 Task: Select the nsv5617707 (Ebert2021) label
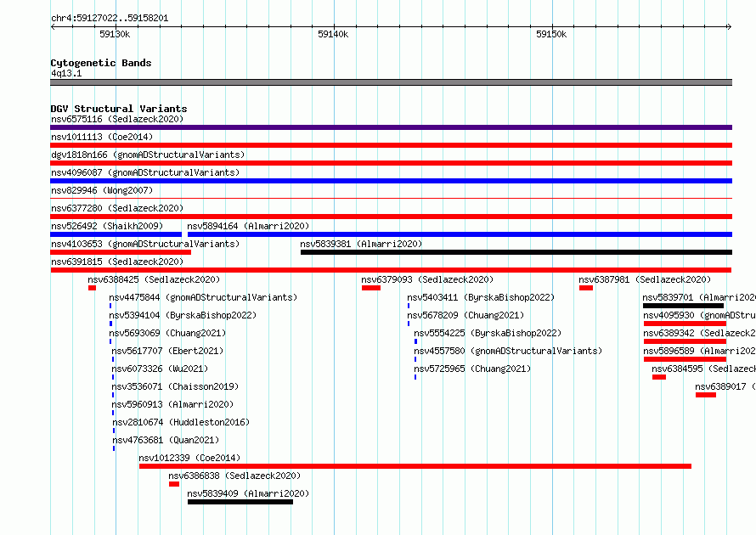(168, 351)
